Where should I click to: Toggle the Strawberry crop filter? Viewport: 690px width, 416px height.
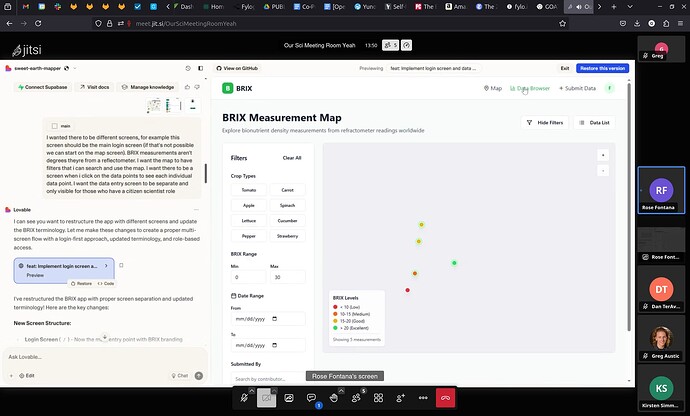pyautogui.click(x=287, y=236)
